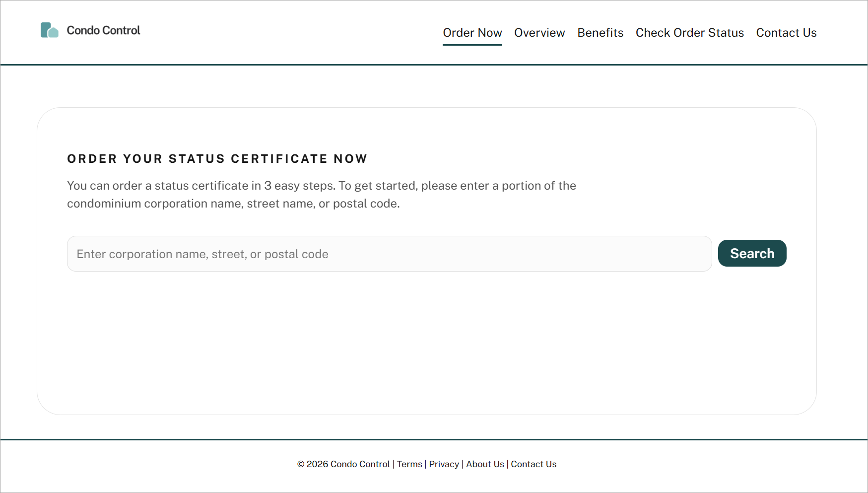Open Contact Us in the header menu

787,33
